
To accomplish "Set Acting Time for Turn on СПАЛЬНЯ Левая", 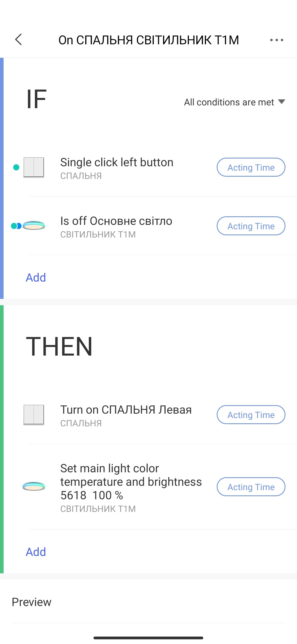I will [251, 415].
